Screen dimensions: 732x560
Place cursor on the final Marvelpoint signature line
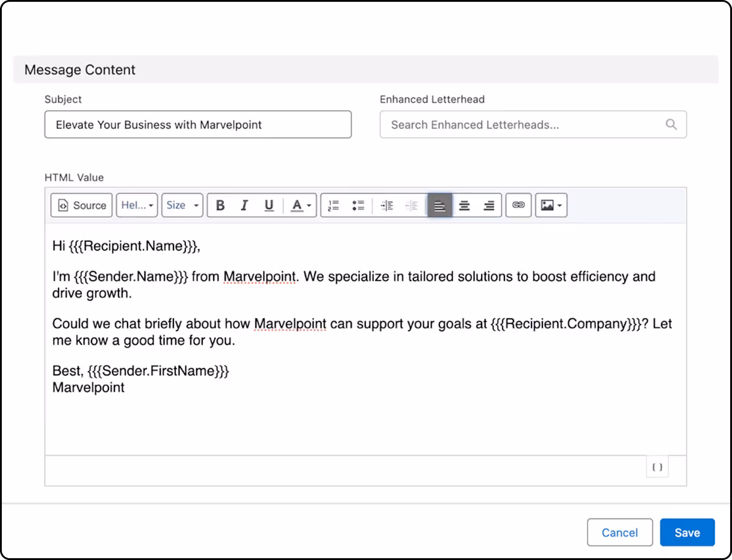[x=88, y=387]
